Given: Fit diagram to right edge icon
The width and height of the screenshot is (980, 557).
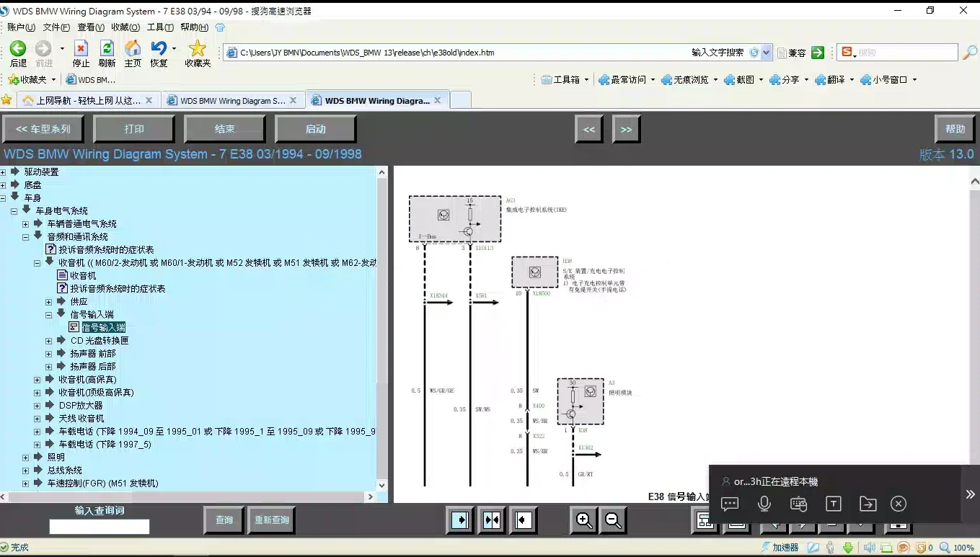Looking at the screenshot, I should tap(459, 520).
